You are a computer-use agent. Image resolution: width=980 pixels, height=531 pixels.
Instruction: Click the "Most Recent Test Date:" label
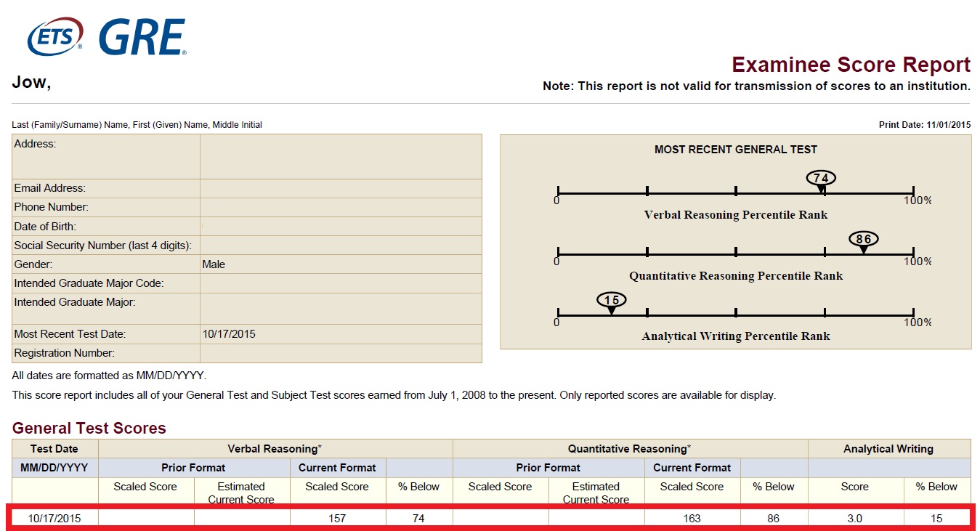(x=70, y=334)
